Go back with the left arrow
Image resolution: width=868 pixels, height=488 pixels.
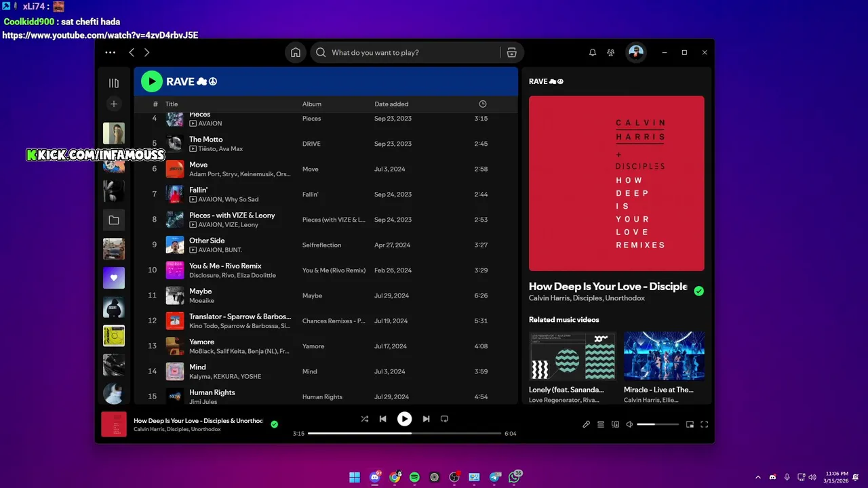[132, 52]
